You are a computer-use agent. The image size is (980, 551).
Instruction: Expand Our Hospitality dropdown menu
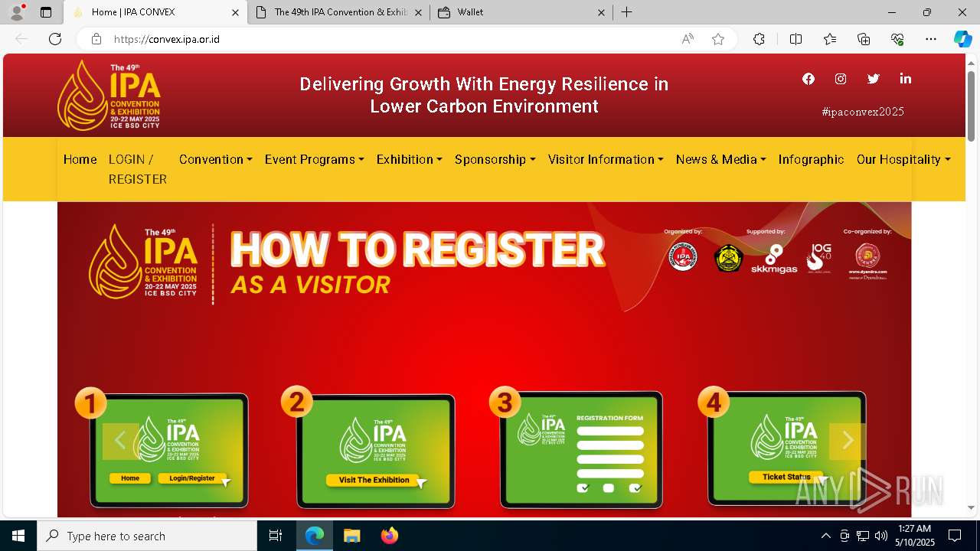click(903, 159)
